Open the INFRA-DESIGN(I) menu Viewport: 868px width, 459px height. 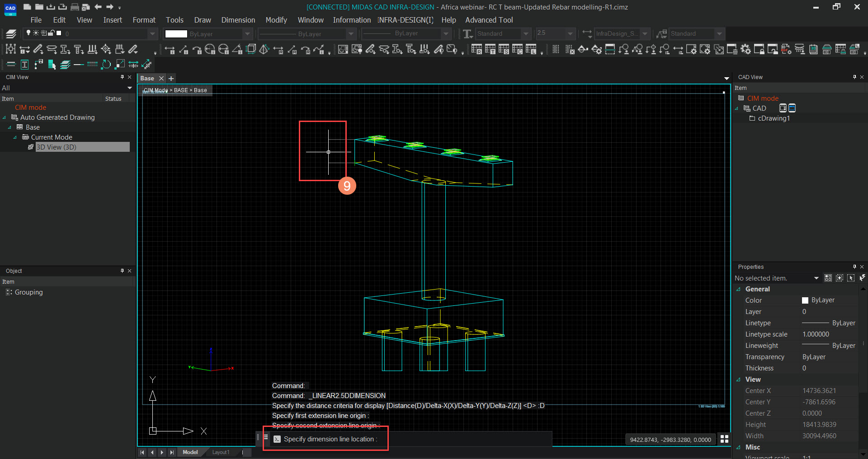coord(406,20)
